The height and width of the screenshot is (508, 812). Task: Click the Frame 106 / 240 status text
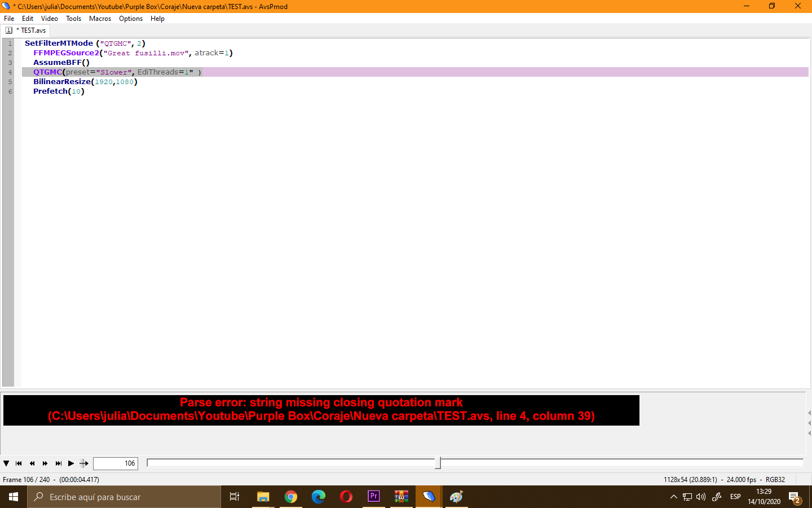pyautogui.click(x=51, y=480)
